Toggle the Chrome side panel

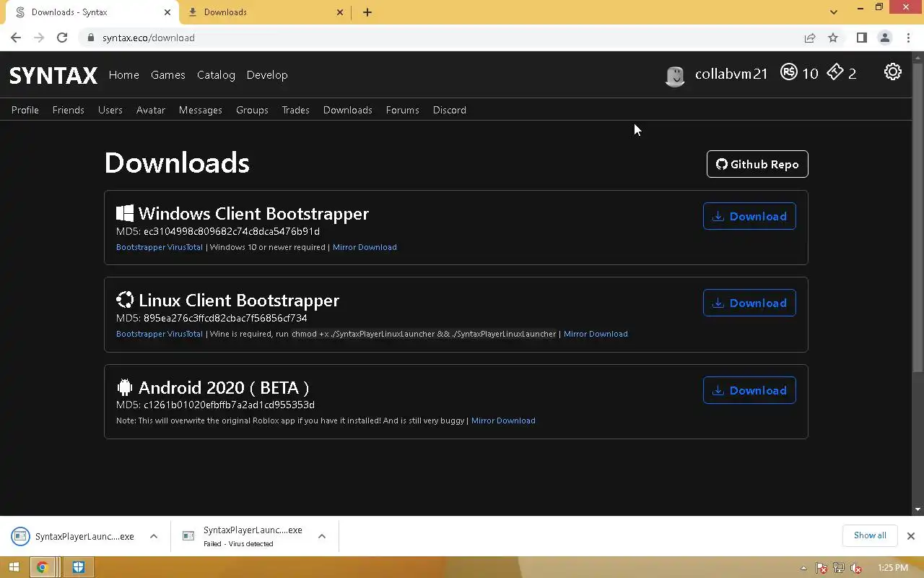pyautogui.click(x=861, y=38)
